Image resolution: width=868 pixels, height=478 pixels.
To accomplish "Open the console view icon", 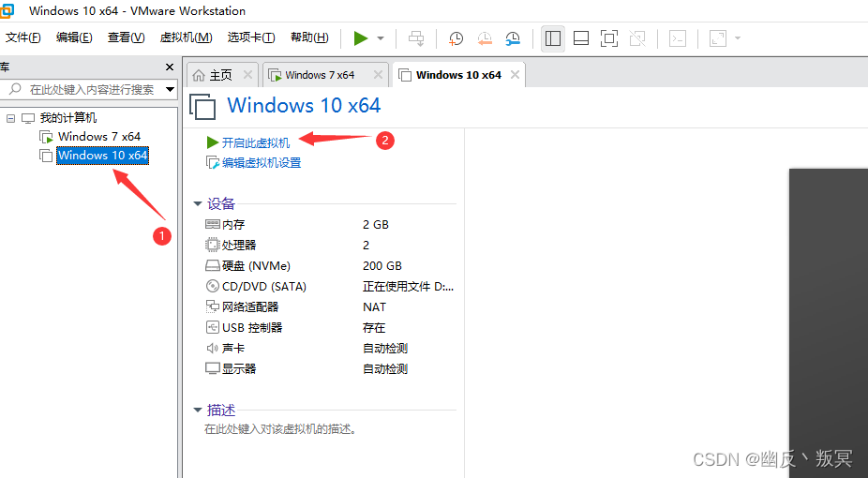I will tap(678, 38).
